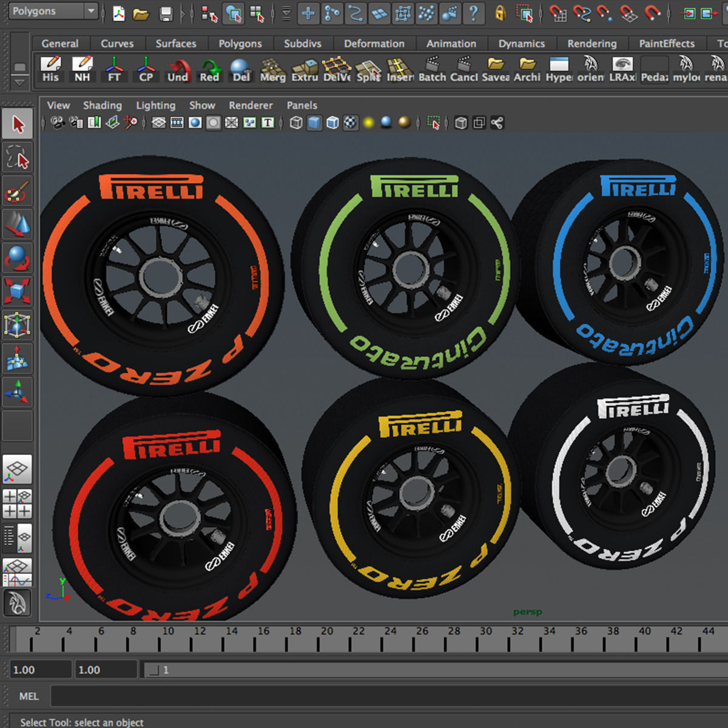Click the Del shelf icon

pyautogui.click(x=241, y=69)
